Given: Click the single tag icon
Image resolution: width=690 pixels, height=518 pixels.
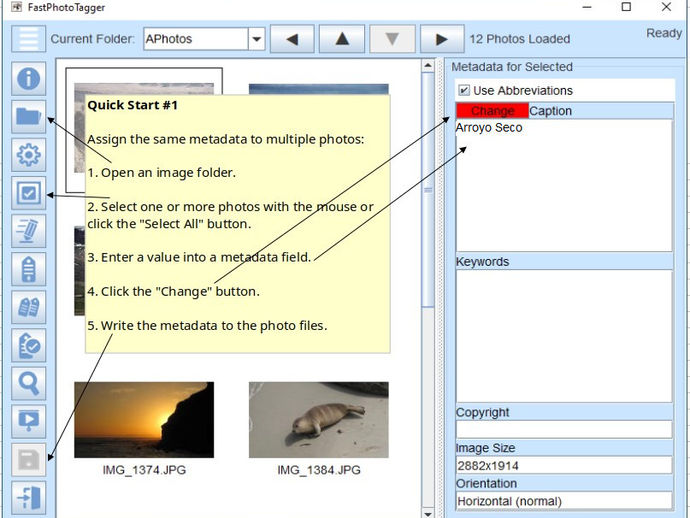Looking at the screenshot, I should pyautogui.click(x=29, y=269).
